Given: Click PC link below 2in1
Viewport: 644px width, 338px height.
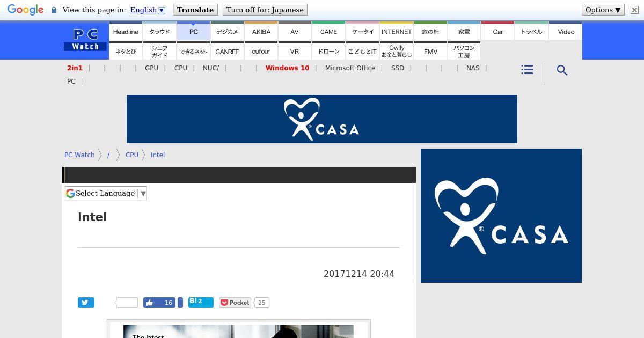Looking at the screenshot, I should coord(71,82).
